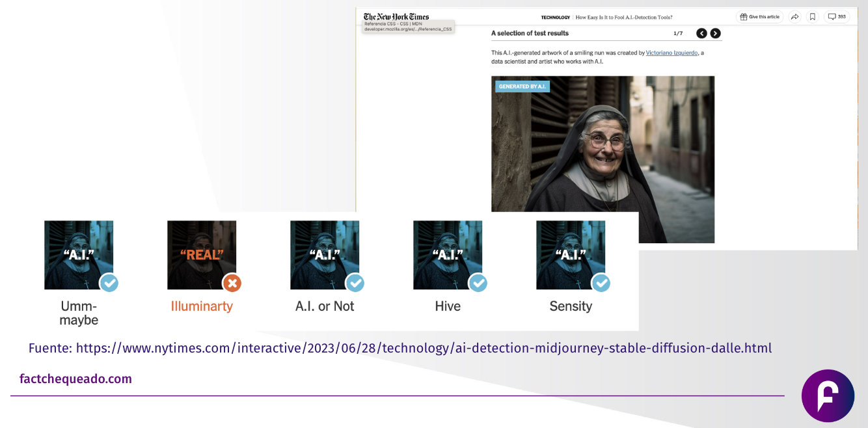Save the article with the bookmark icon
Viewport: 868px width, 428px height.
(x=813, y=16)
